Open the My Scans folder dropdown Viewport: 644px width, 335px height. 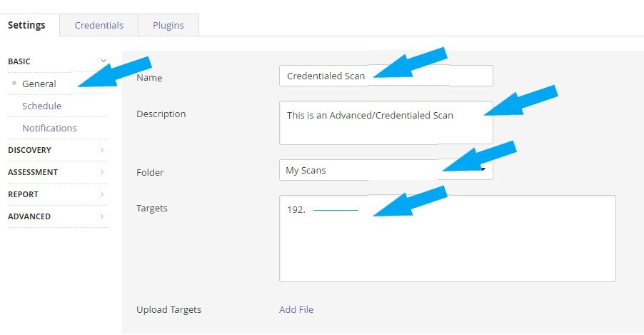pos(386,170)
